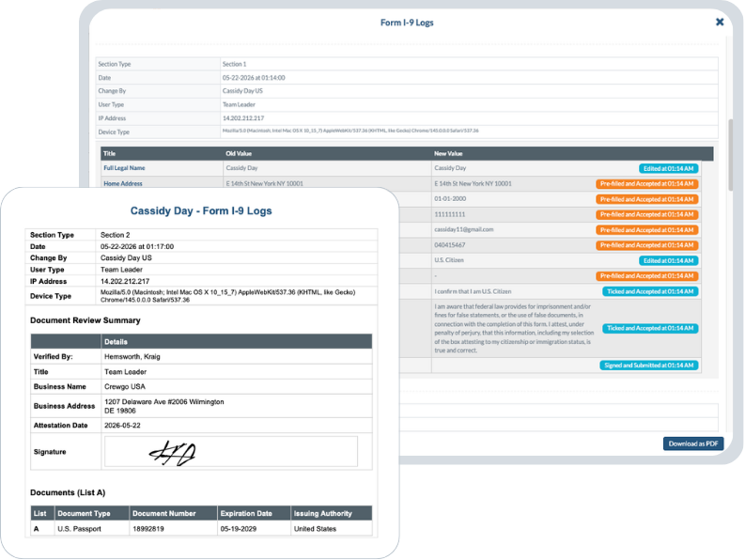
Task: Click the 'Section 2' value in the PDF card
Action: [x=115, y=235]
